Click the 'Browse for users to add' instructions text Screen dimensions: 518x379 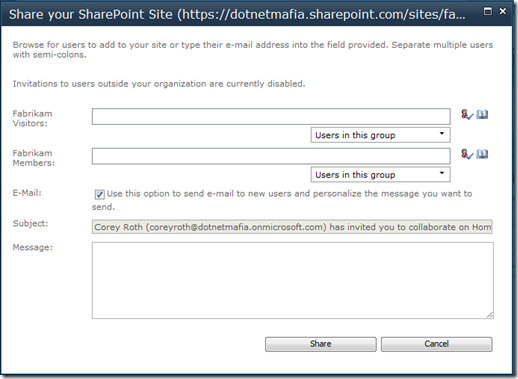pyautogui.click(x=253, y=50)
